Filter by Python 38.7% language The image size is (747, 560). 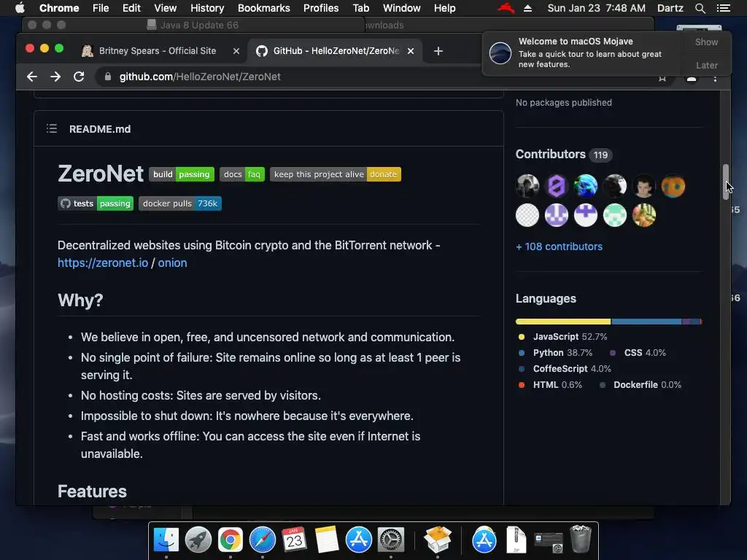[555, 353]
